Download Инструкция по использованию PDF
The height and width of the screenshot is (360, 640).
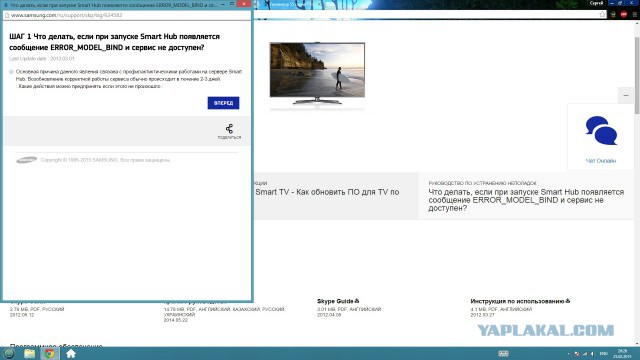point(520,301)
